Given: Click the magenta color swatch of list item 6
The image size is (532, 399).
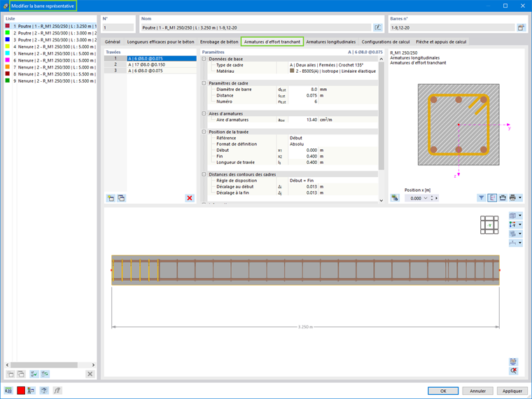Looking at the screenshot, I should click(x=8, y=60).
